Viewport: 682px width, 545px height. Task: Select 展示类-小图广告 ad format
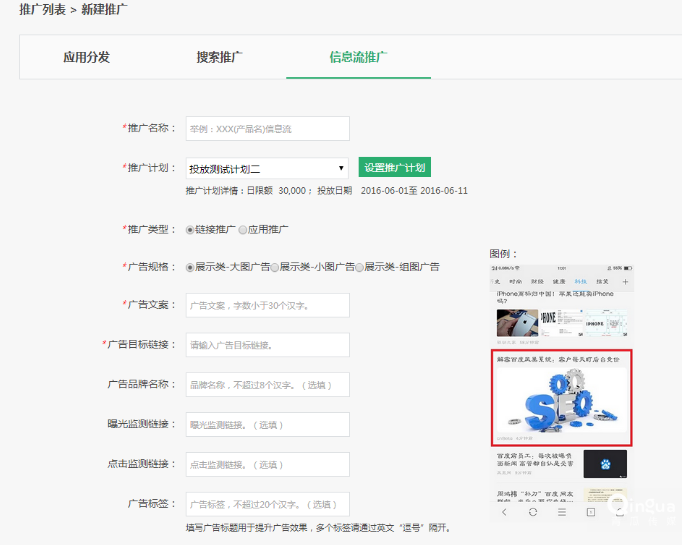tap(274, 267)
